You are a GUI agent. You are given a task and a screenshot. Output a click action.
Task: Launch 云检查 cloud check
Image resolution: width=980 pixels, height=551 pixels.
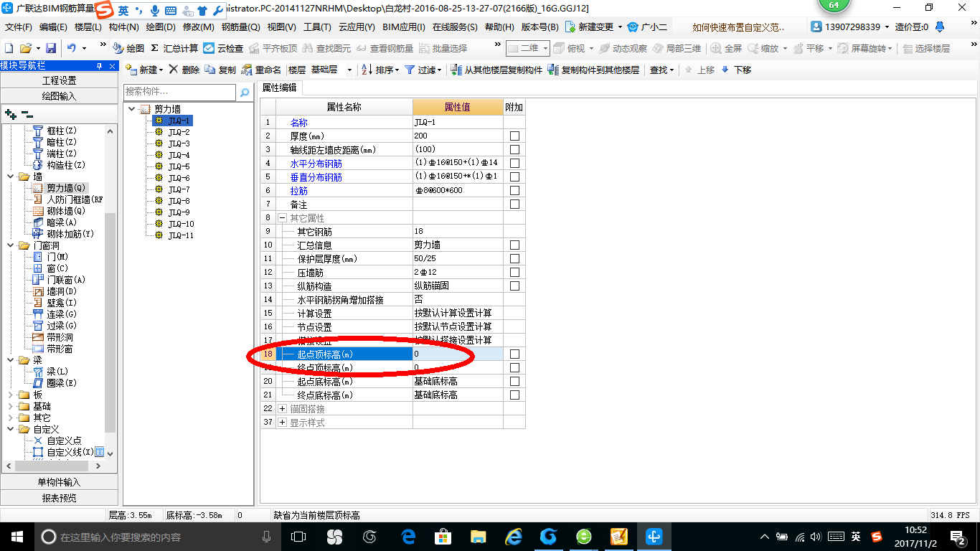pyautogui.click(x=223, y=48)
